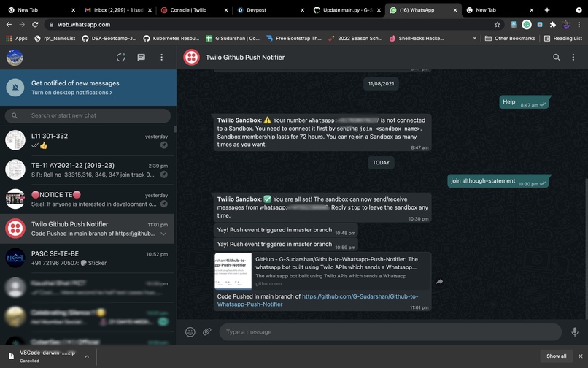Click the Chrome profile avatar
Viewport: 588px width, 368px height.
pos(566,25)
